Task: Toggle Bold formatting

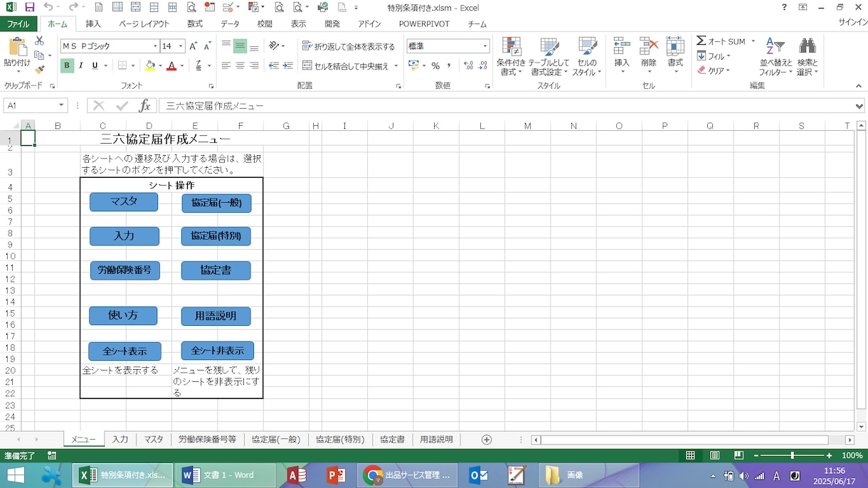Action: 67,65
